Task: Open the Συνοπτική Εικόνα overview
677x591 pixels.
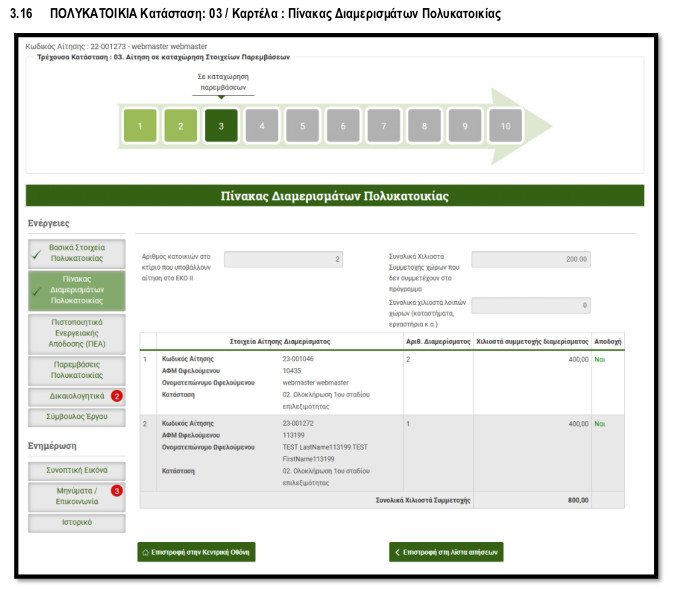Action: coord(77,469)
